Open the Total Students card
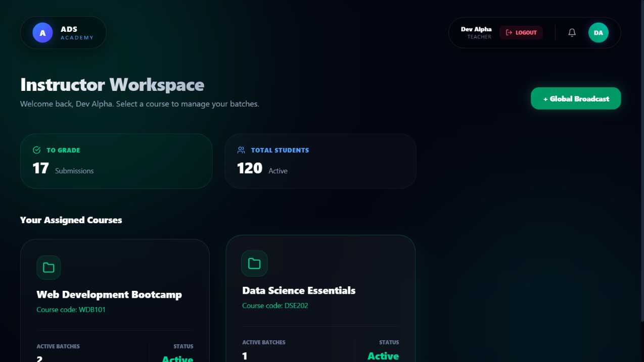 coord(320,161)
